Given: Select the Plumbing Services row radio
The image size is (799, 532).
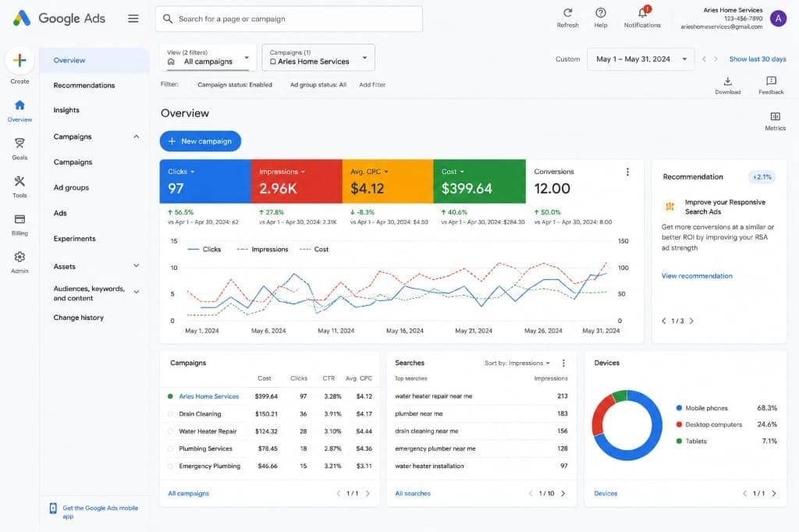Looking at the screenshot, I should pyautogui.click(x=170, y=449).
